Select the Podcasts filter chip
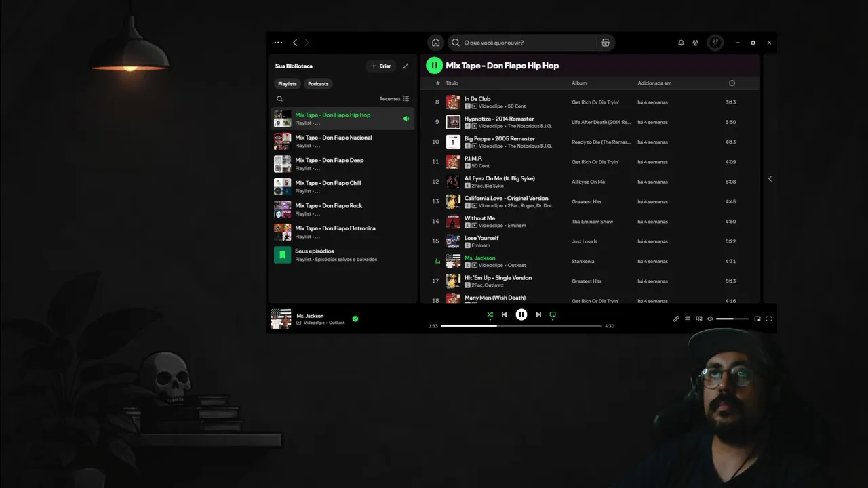 318,84
